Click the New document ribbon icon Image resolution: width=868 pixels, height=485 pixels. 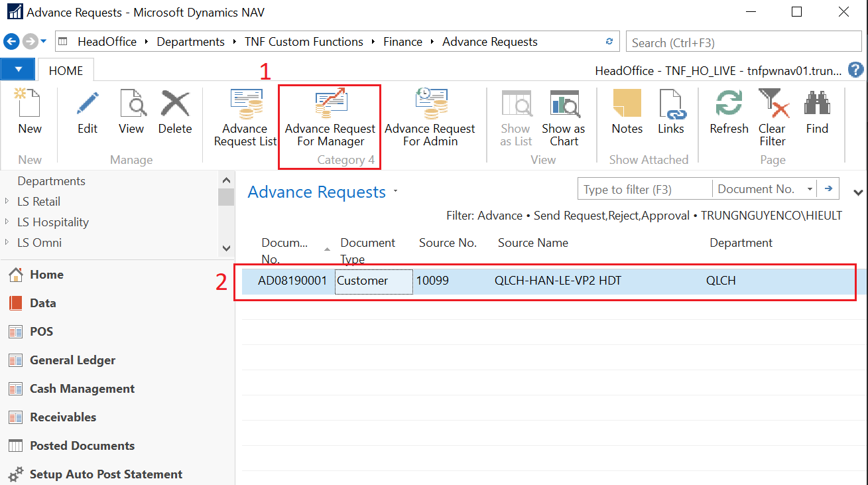[x=29, y=111]
